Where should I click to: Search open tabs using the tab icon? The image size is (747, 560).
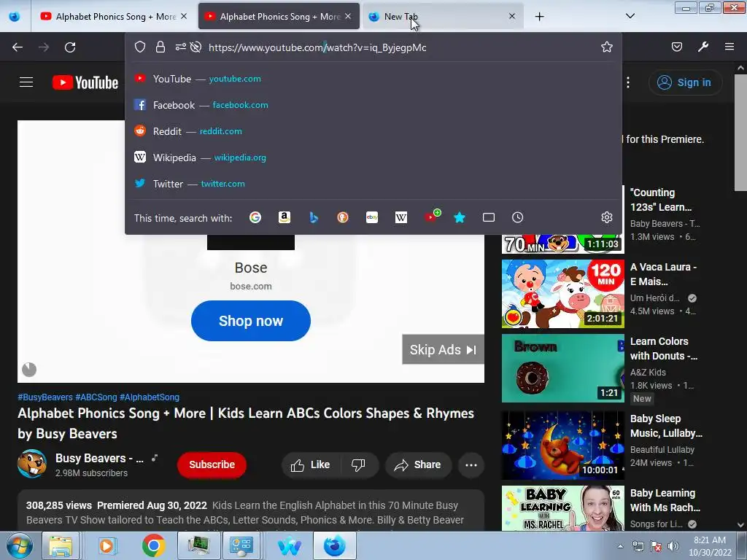[489, 217]
